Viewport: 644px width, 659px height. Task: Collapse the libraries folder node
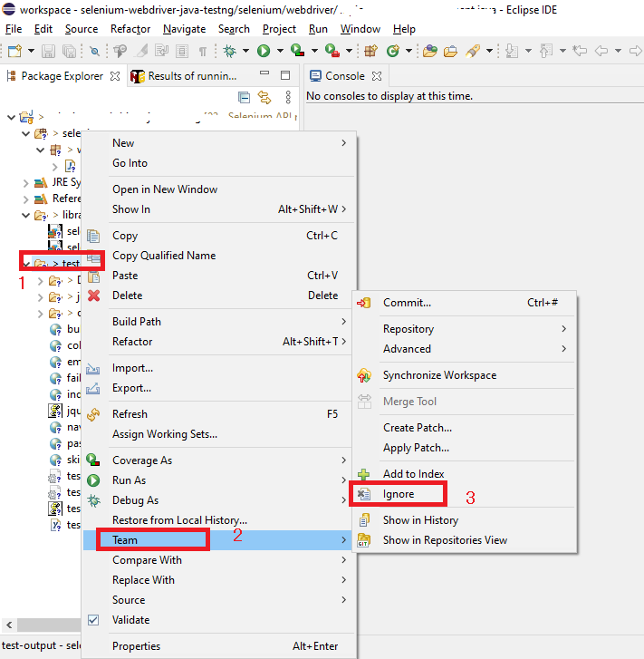[26, 216]
